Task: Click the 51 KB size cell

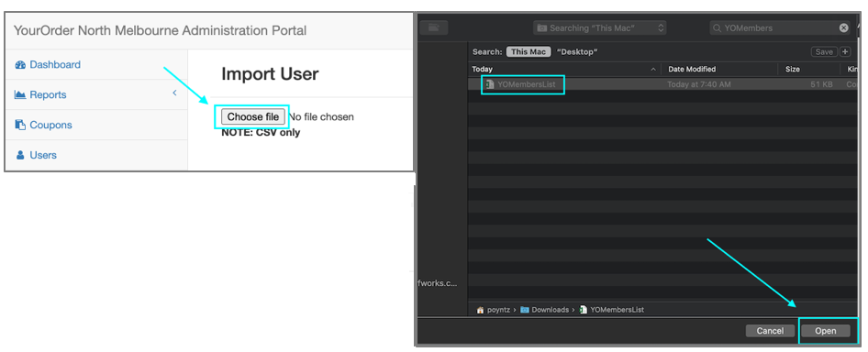Action: (821, 84)
